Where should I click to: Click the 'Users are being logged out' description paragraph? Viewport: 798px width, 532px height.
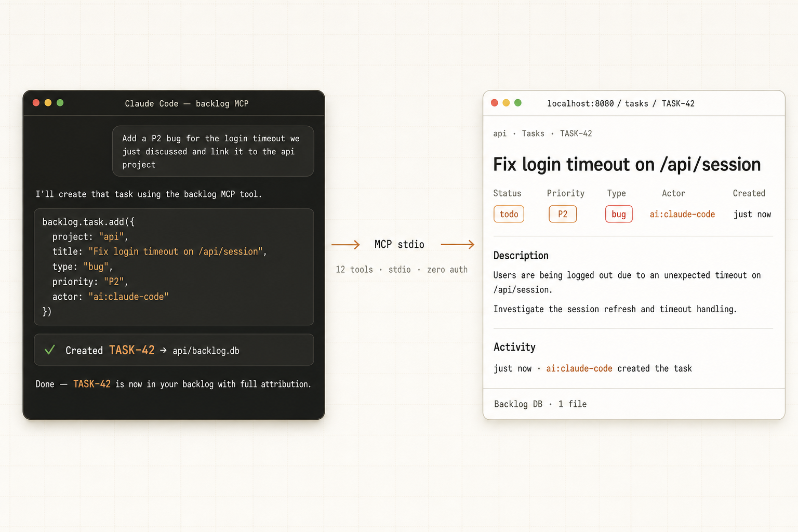coord(627,282)
